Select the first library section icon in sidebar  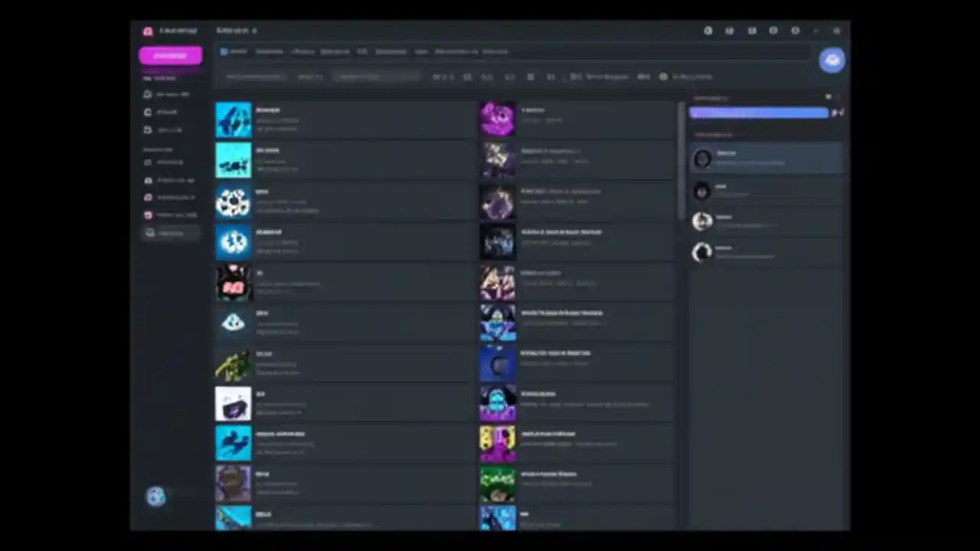[x=148, y=93]
